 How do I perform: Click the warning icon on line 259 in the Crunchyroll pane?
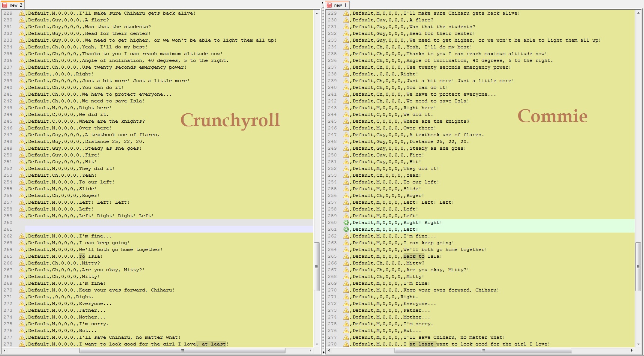[22, 216]
